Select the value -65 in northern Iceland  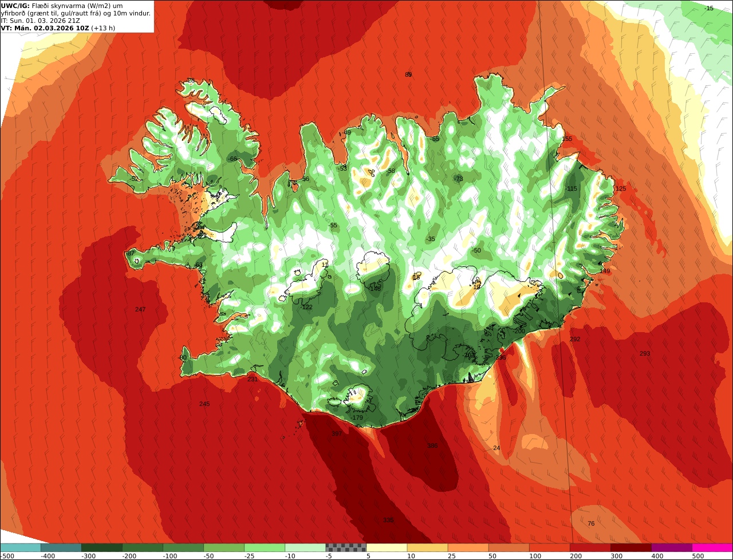coord(435,139)
